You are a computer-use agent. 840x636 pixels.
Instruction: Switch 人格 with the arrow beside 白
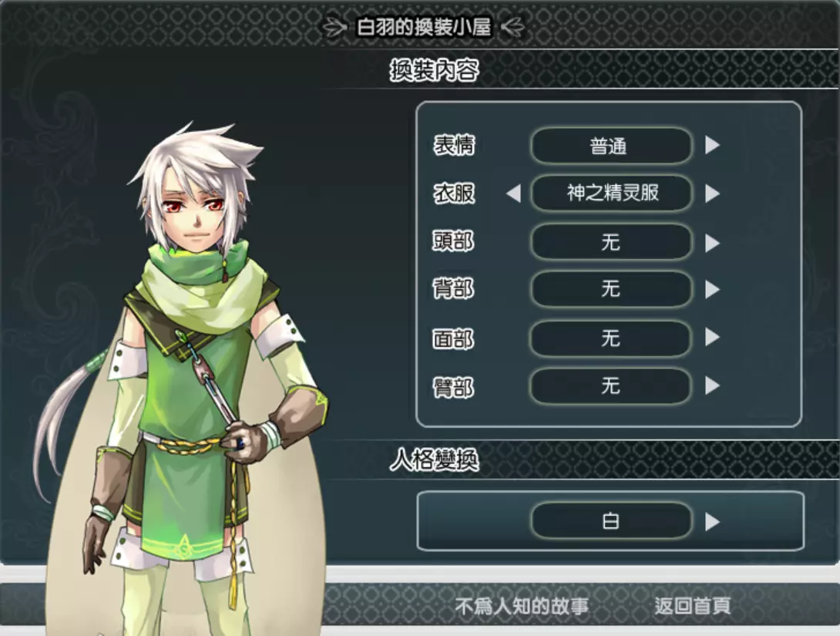click(x=712, y=521)
